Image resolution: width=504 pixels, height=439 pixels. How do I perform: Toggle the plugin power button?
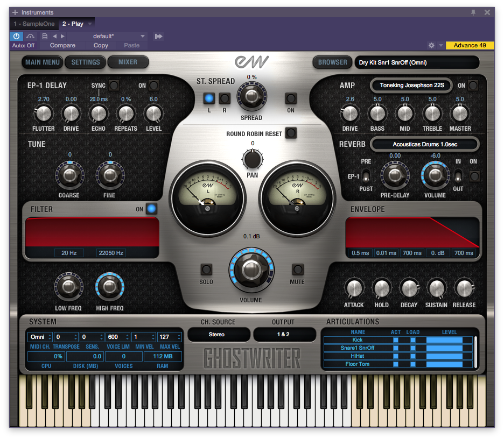(x=16, y=36)
